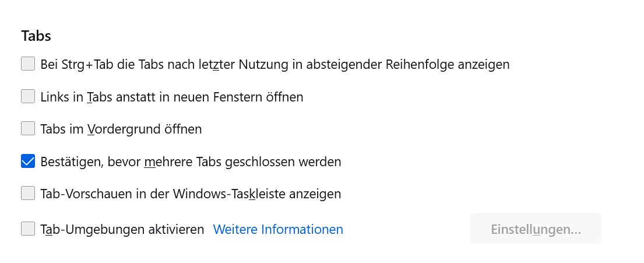Screen dimensions: 644x263
Task: Check the box for opening links in tabs
Action: click(x=28, y=97)
